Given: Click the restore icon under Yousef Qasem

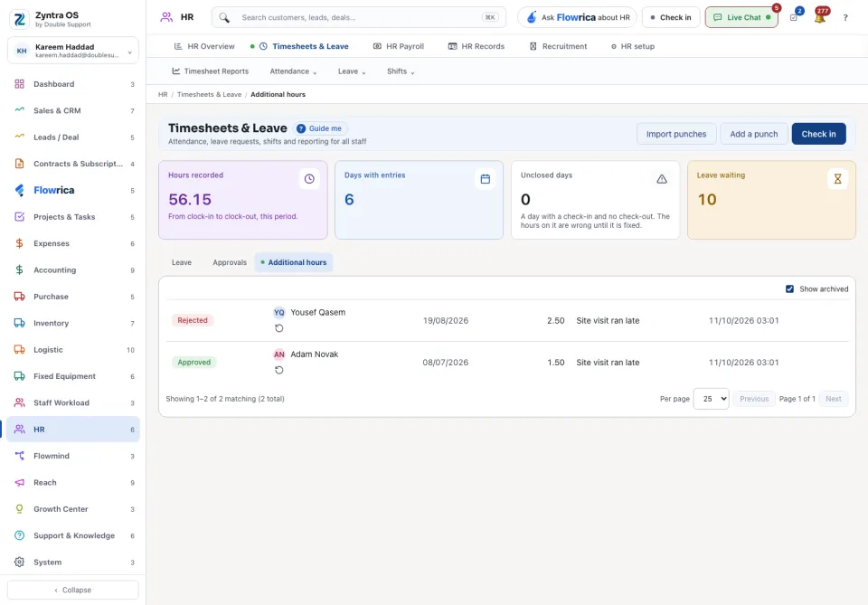Looking at the screenshot, I should click(x=279, y=328).
